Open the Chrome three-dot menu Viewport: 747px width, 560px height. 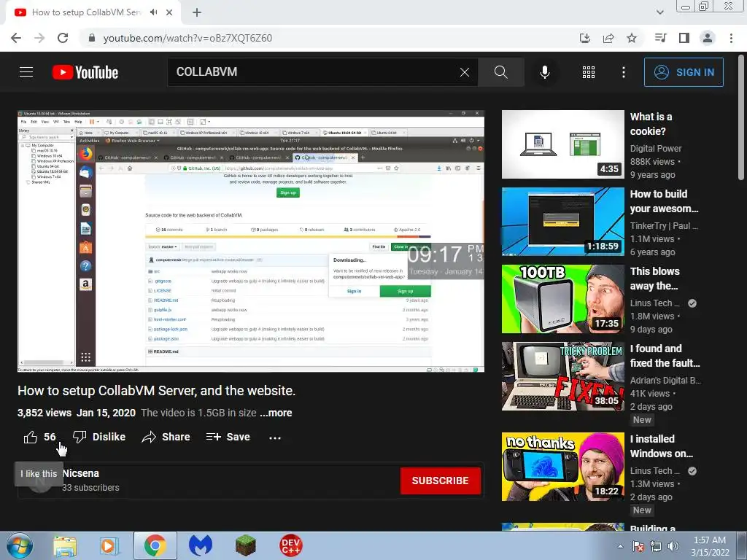731,38
